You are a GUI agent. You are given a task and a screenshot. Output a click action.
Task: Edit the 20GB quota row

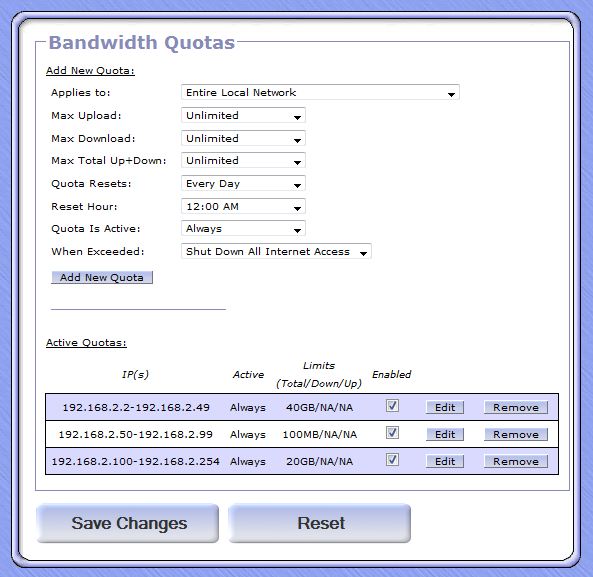tap(445, 462)
